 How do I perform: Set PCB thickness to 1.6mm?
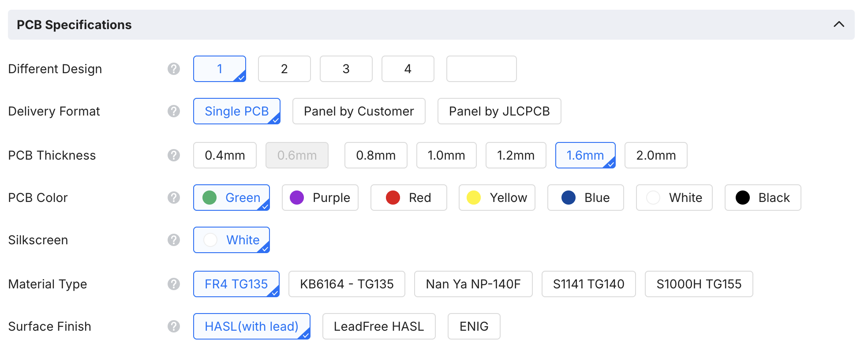tap(585, 155)
